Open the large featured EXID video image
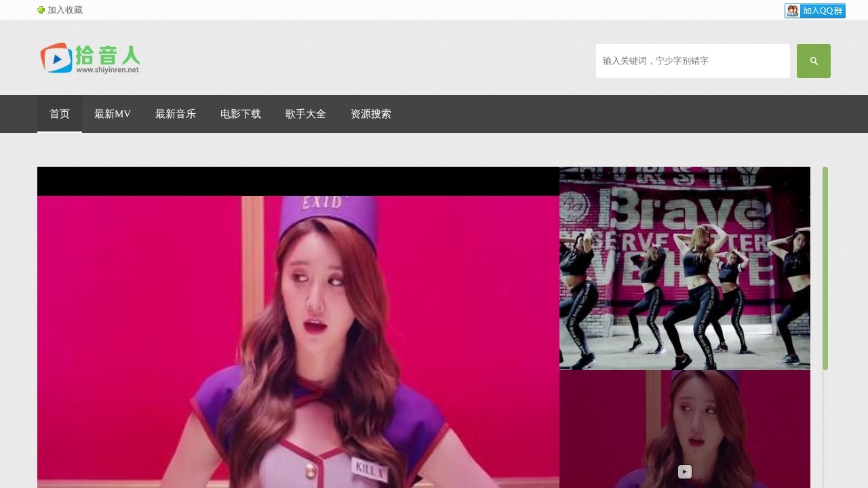The height and width of the screenshot is (488, 868). [x=298, y=339]
